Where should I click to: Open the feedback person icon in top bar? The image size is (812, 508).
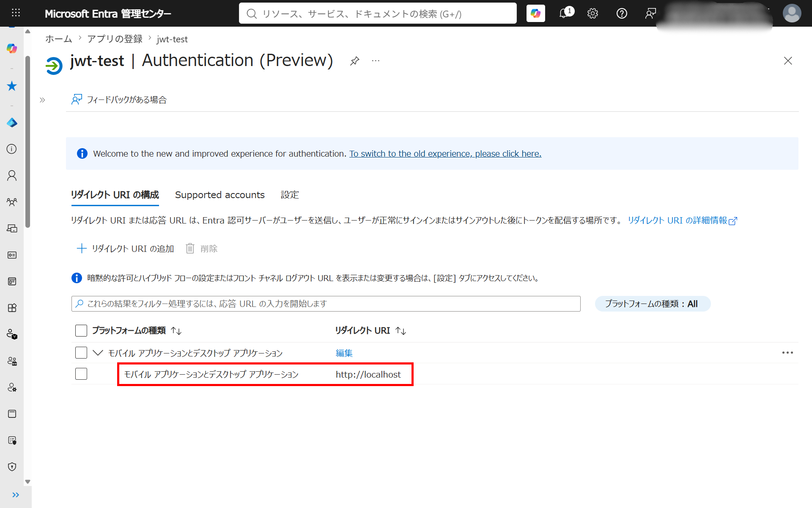[650, 14]
